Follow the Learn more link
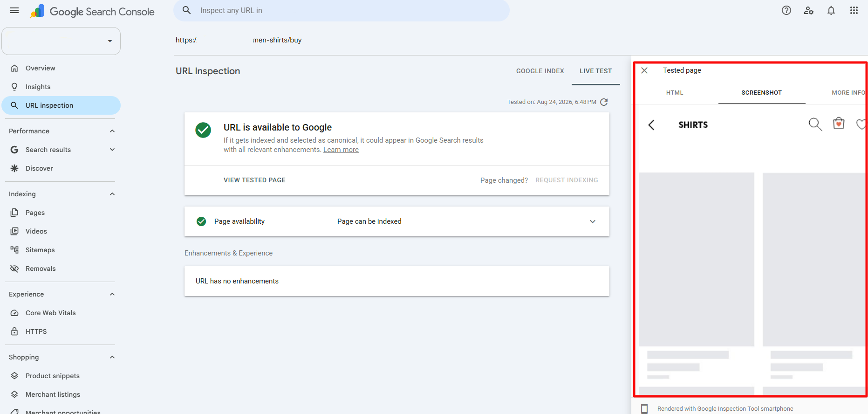Viewport: 868px width, 414px height. [x=341, y=150]
